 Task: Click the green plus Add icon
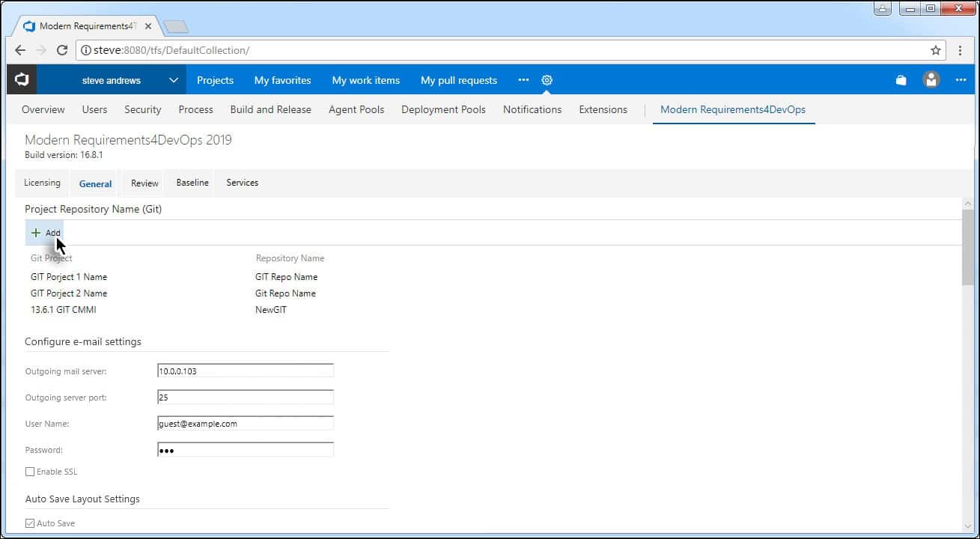[36, 233]
